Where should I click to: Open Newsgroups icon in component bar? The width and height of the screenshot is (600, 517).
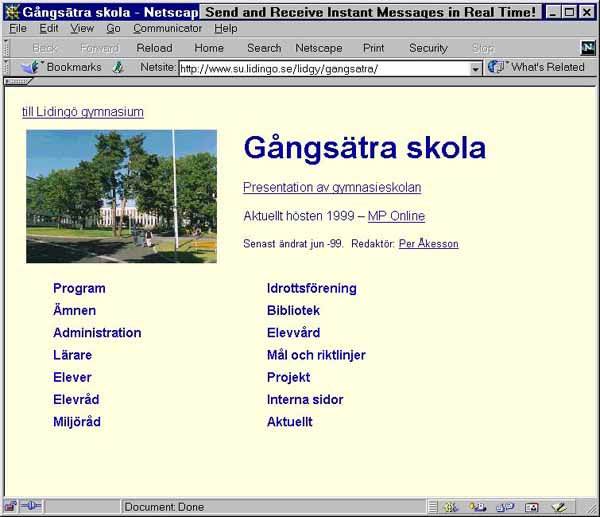[505, 507]
